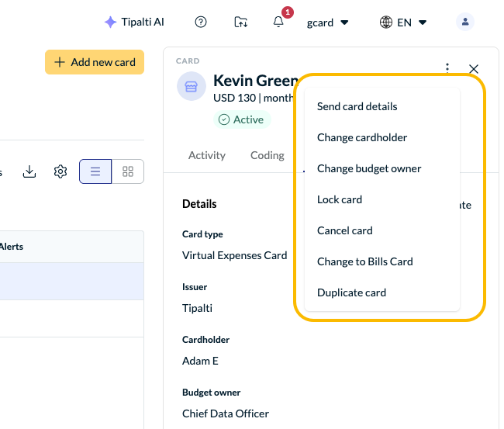Click Virtual Expenses Card value
504x429 pixels.
pyautogui.click(x=234, y=256)
